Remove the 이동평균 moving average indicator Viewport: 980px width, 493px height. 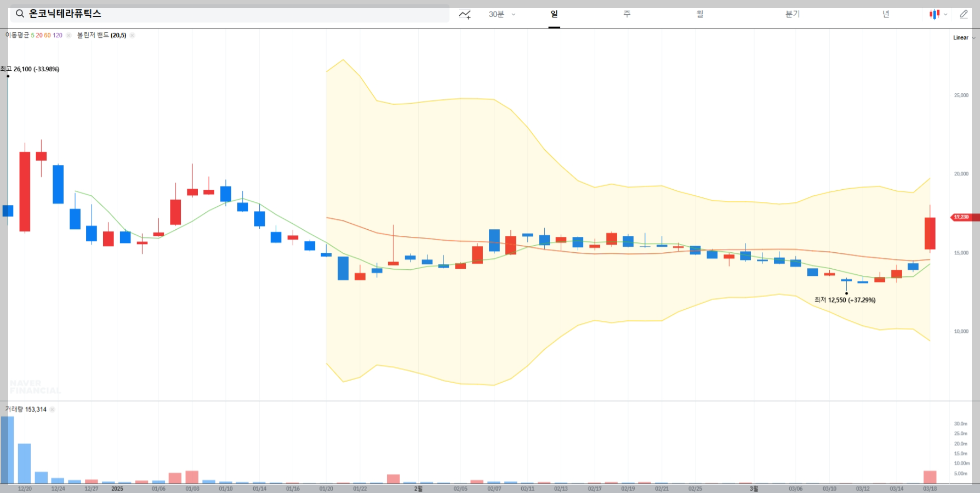click(69, 35)
